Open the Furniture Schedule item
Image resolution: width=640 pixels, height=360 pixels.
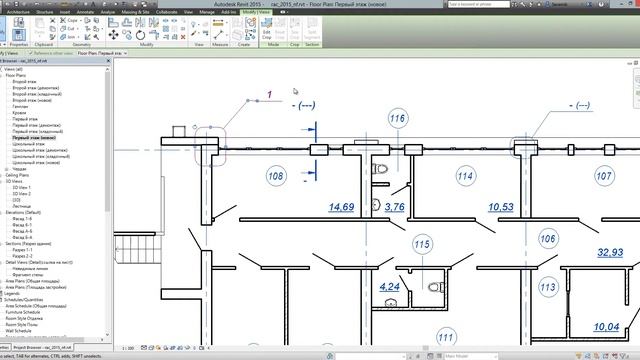(x=23, y=312)
